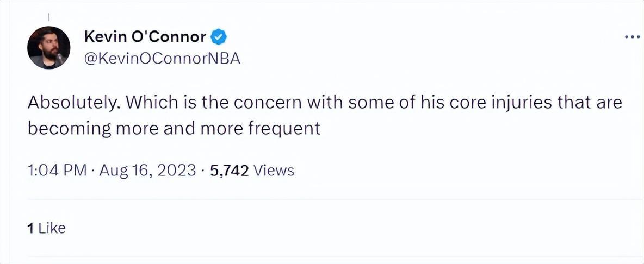
Task: Click the blue verified checkmark badge
Action: point(219,37)
